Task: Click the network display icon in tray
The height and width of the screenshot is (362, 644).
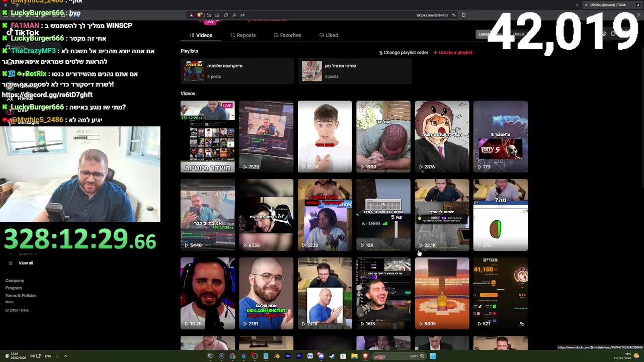Action: point(39,356)
